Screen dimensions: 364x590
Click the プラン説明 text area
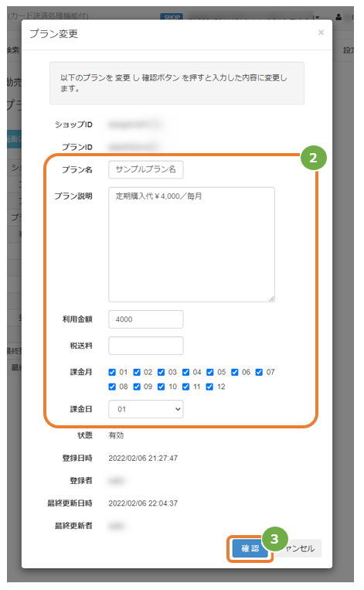(x=192, y=244)
